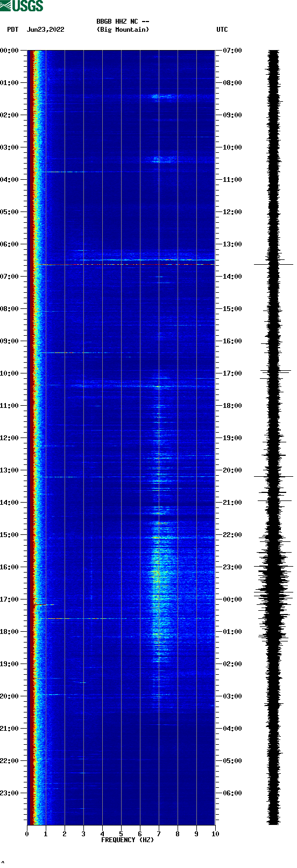This screenshot has width=297, height=868.
Task: Click the 2 Hz frequency tick label
Action: [x=65, y=834]
